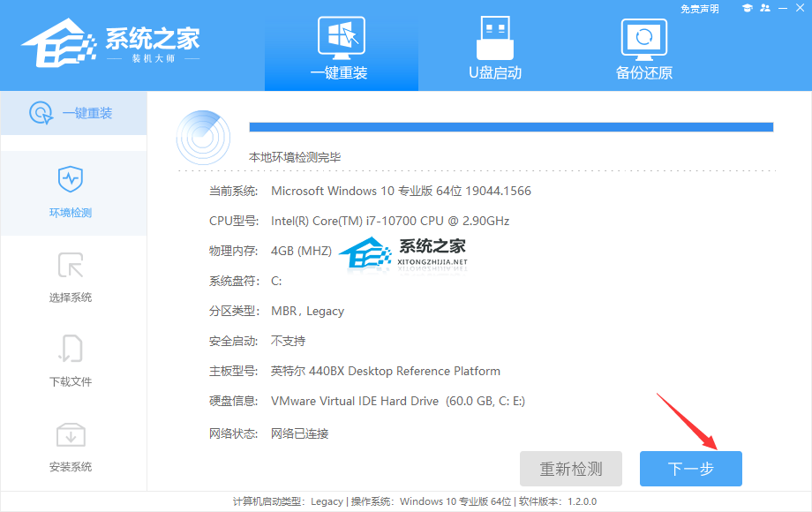Click the graduation cap tutorial icon
This screenshot has width=812, height=512.
point(747,8)
